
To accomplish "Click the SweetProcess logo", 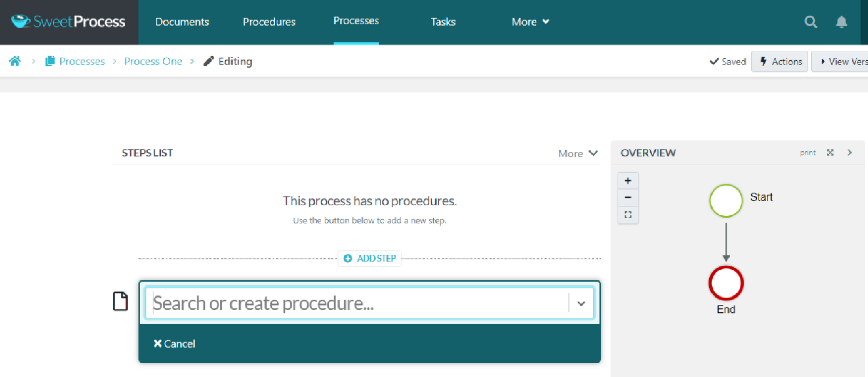I will click(69, 21).
